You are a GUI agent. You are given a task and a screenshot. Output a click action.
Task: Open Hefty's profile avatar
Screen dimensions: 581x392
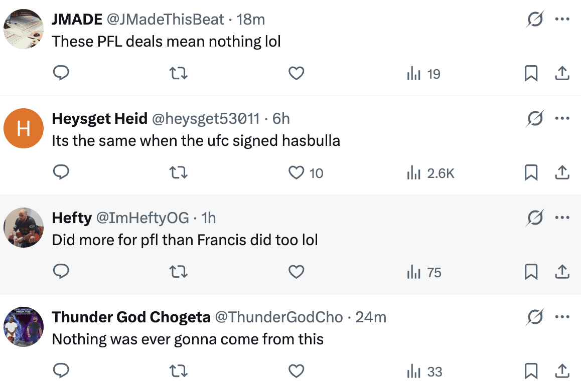pyautogui.click(x=23, y=227)
